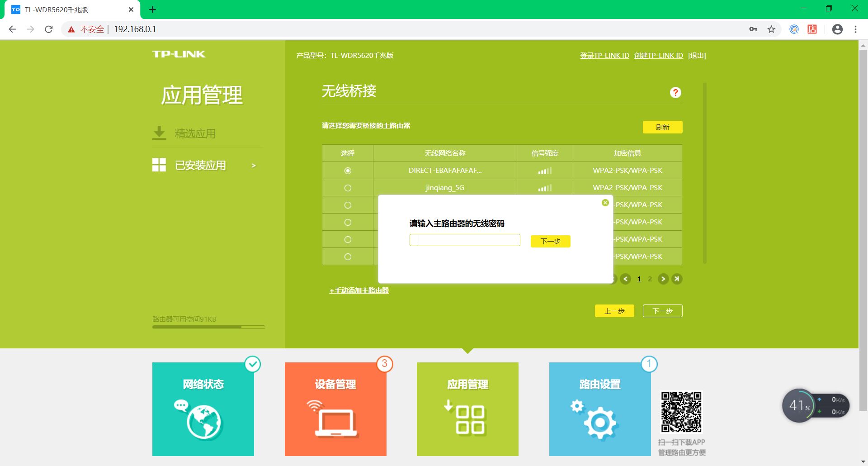Close the wireless password dialog
The image size is (868, 466).
(x=605, y=203)
